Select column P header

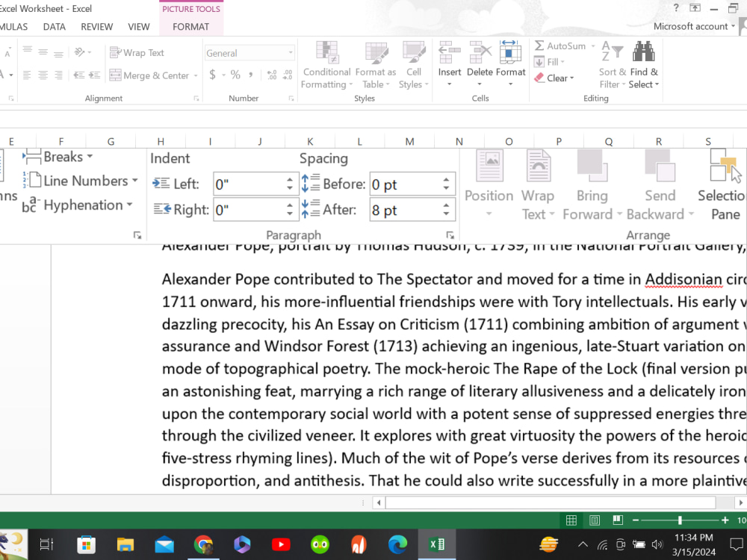click(x=559, y=141)
